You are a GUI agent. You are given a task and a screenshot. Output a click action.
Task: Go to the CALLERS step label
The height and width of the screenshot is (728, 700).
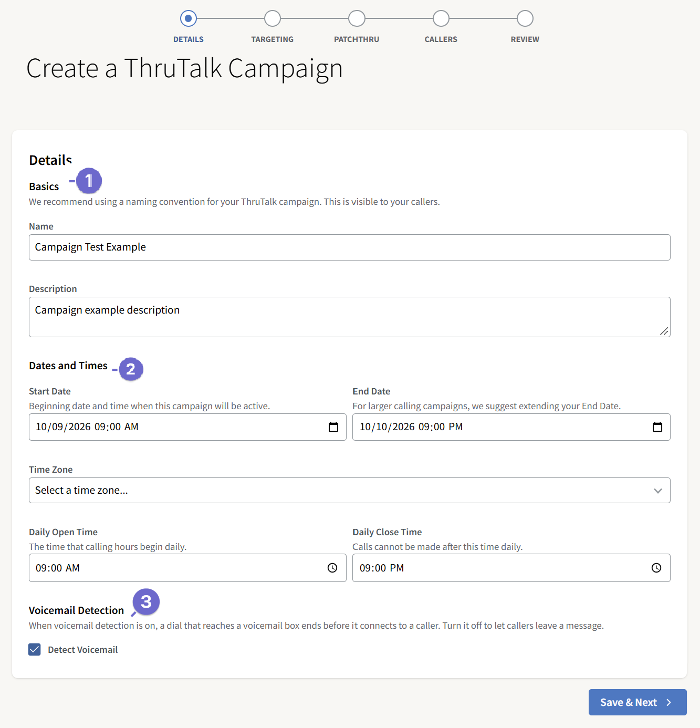pyautogui.click(x=441, y=39)
